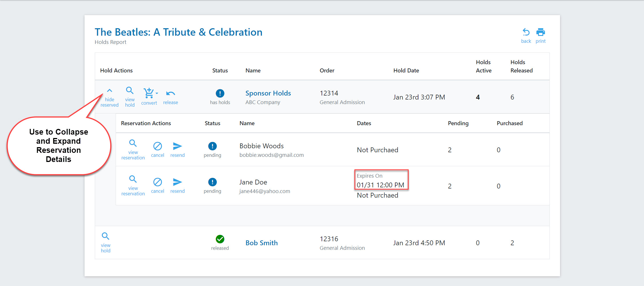Click Bobbie Woods pending status icon
The height and width of the screenshot is (286, 644).
(x=212, y=146)
